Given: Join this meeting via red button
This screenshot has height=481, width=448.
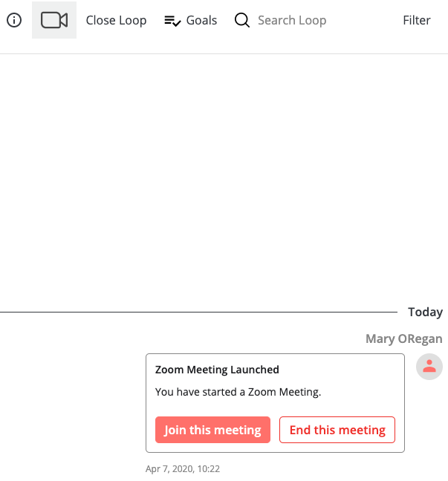Looking at the screenshot, I should pyautogui.click(x=212, y=430).
